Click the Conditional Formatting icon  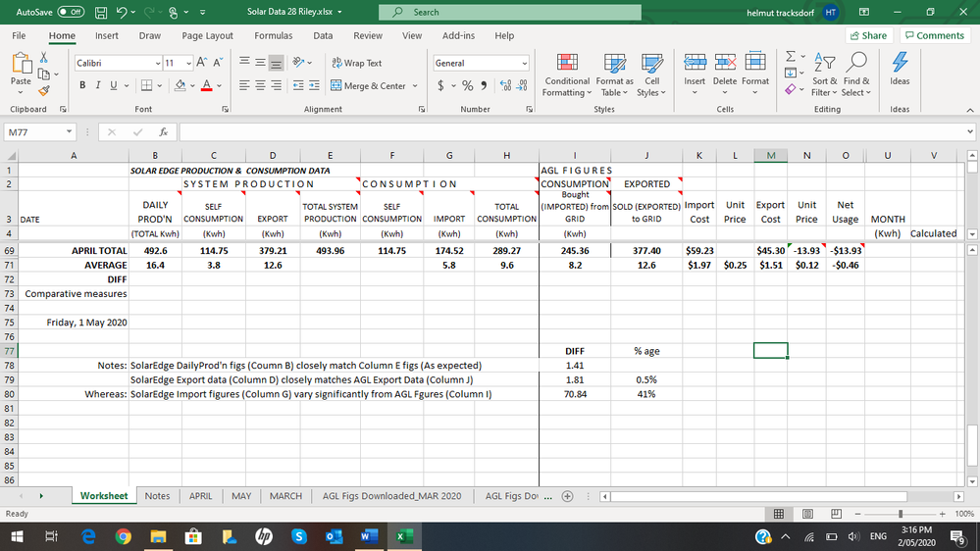pyautogui.click(x=567, y=63)
